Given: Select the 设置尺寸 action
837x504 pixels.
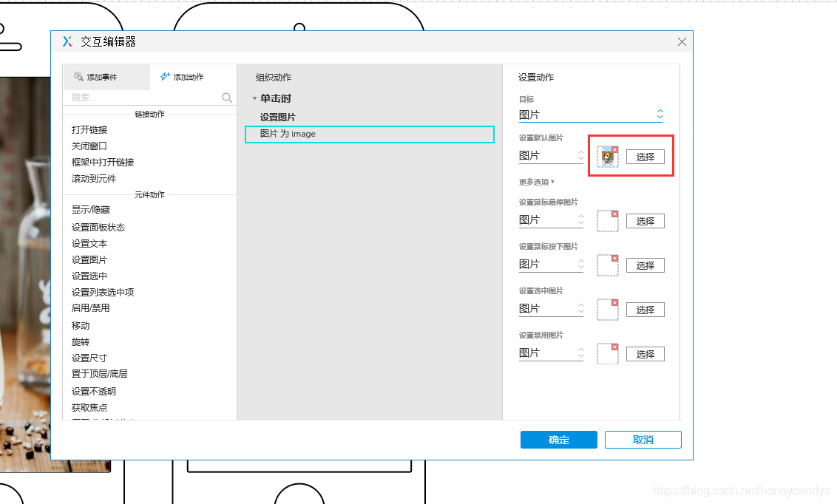Looking at the screenshot, I should point(89,358).
